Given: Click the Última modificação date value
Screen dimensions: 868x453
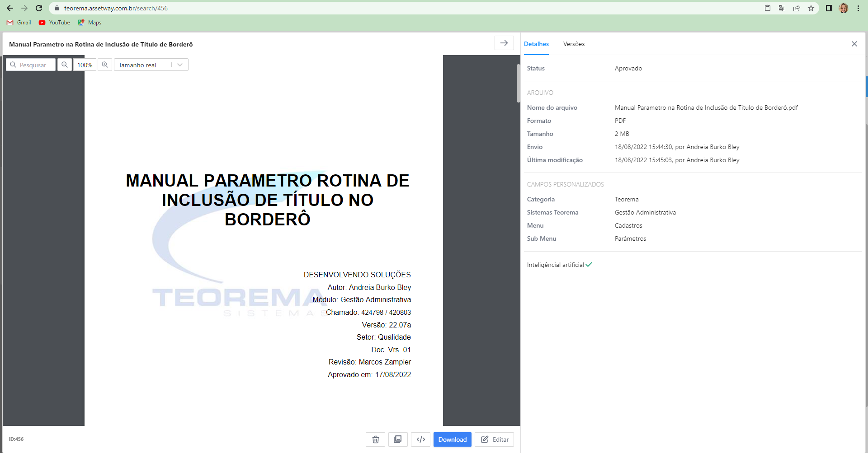Looking at the screenshot, I should pyautogui.click(x=677, y=160).
